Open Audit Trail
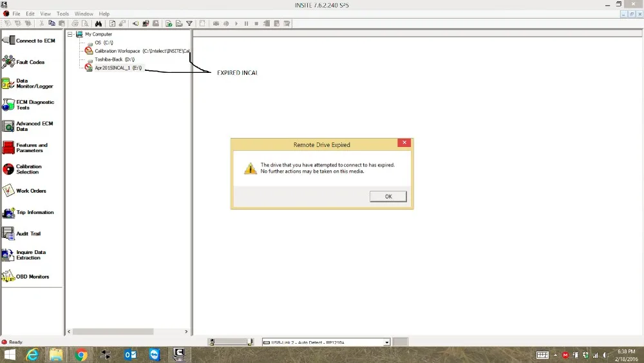Image resolution: width=644 pixels, height=363 pixels. click(x=21, y=233)
